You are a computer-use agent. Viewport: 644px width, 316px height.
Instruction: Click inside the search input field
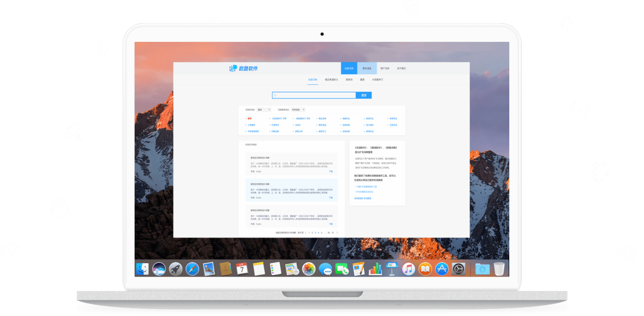click(314, 95)
